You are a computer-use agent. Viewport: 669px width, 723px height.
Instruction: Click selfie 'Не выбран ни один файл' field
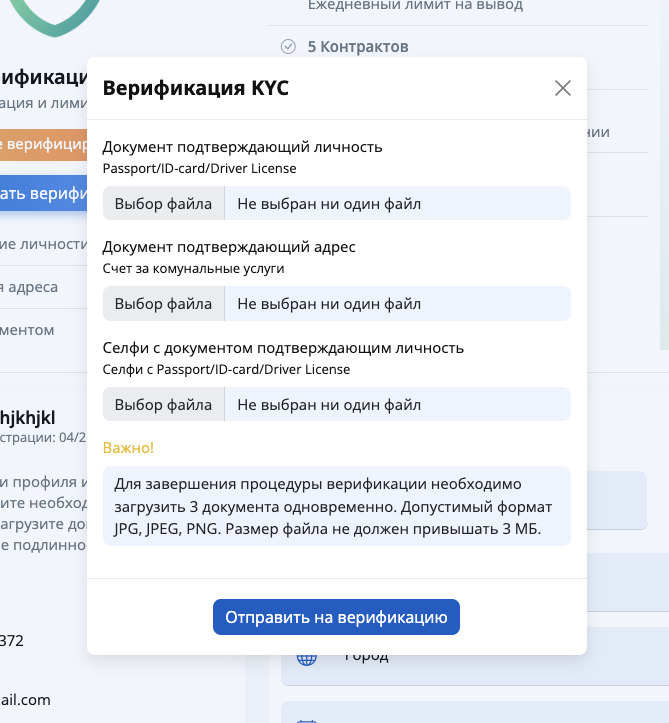(397, 405)
